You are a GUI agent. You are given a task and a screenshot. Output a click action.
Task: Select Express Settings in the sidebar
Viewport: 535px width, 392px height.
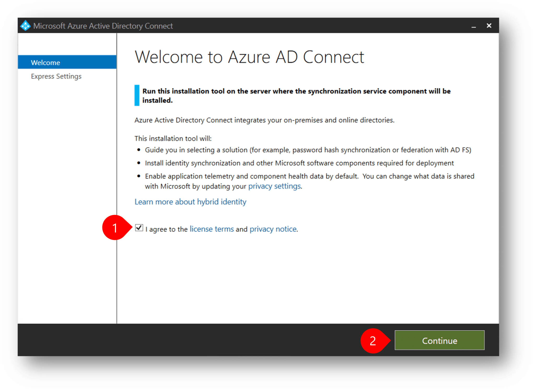point(56,76)
